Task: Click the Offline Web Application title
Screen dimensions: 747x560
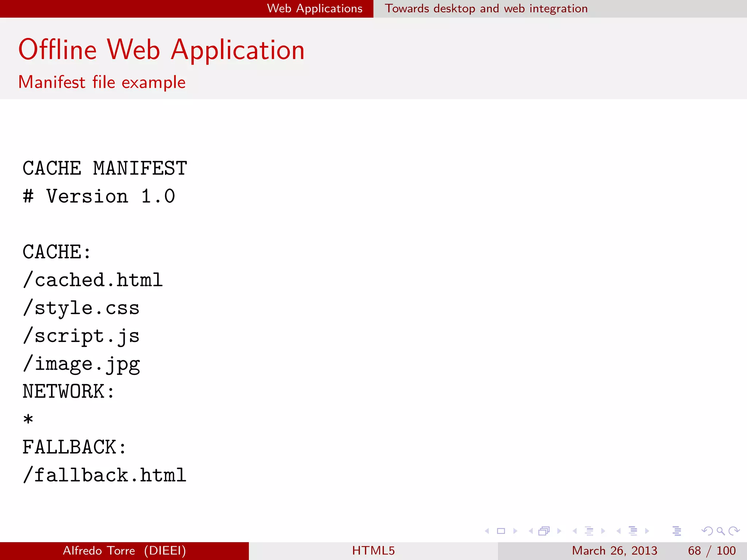Action: 162,50
